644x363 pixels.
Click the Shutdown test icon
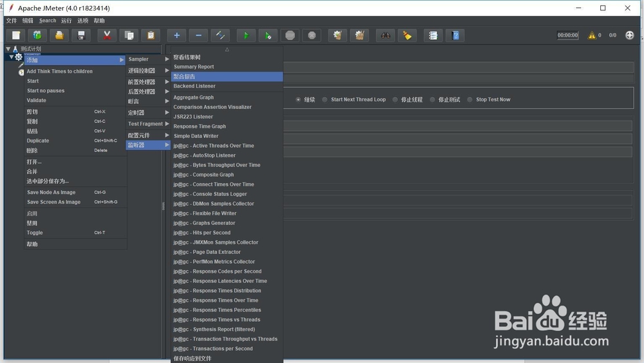point(312,35)
